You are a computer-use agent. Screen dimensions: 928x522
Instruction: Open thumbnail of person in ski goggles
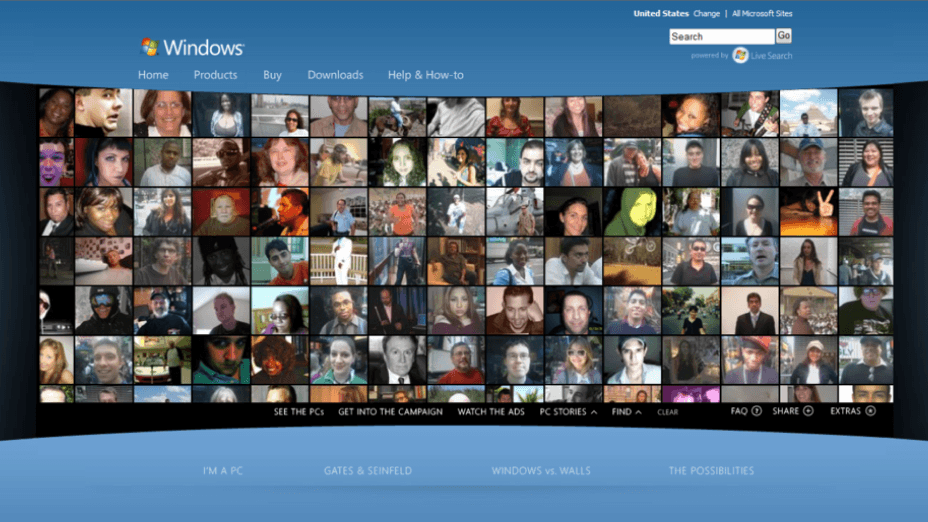pyautogui.click(x=104, y=311)
